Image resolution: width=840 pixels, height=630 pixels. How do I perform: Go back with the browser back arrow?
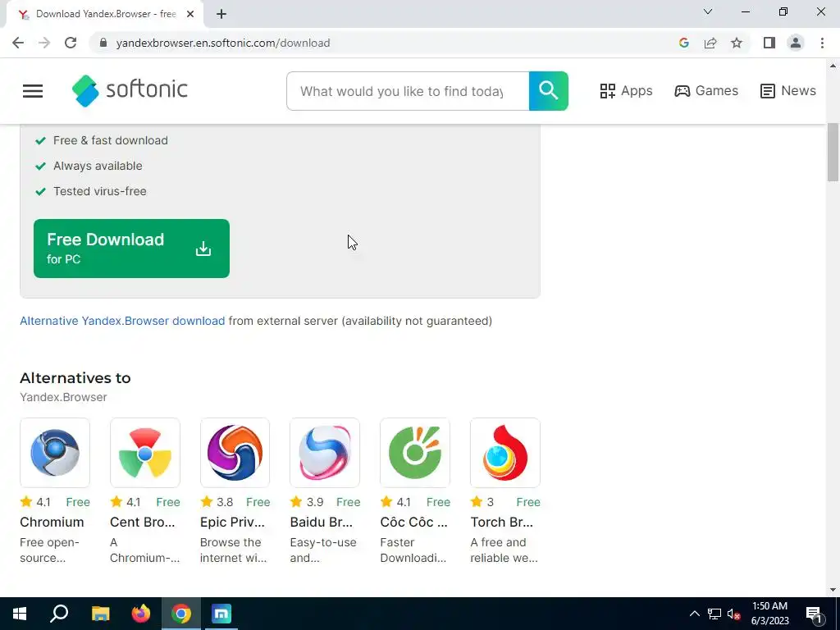tap(18, 43)
